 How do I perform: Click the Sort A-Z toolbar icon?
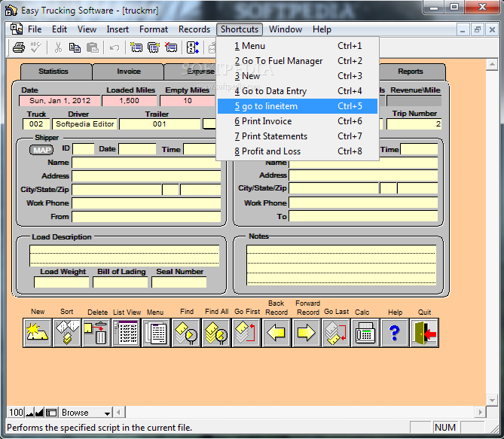click(x=193, y=47)
